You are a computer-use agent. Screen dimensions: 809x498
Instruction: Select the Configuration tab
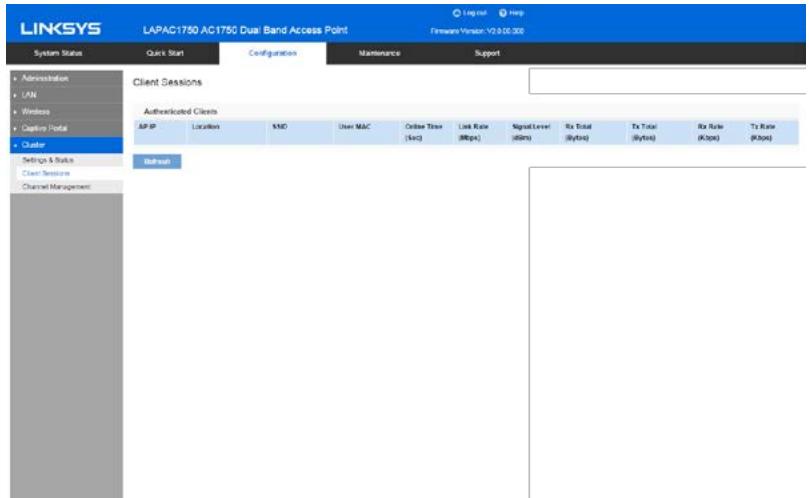point(272,53)
